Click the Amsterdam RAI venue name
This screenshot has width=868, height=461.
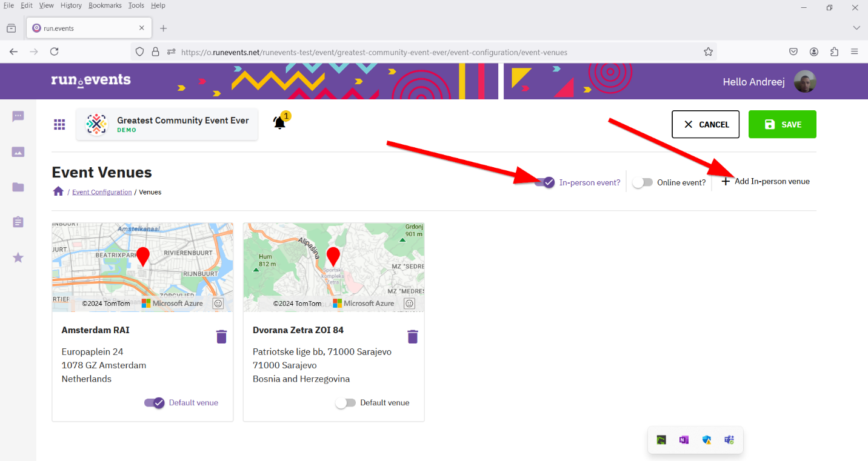click(96, 330)
